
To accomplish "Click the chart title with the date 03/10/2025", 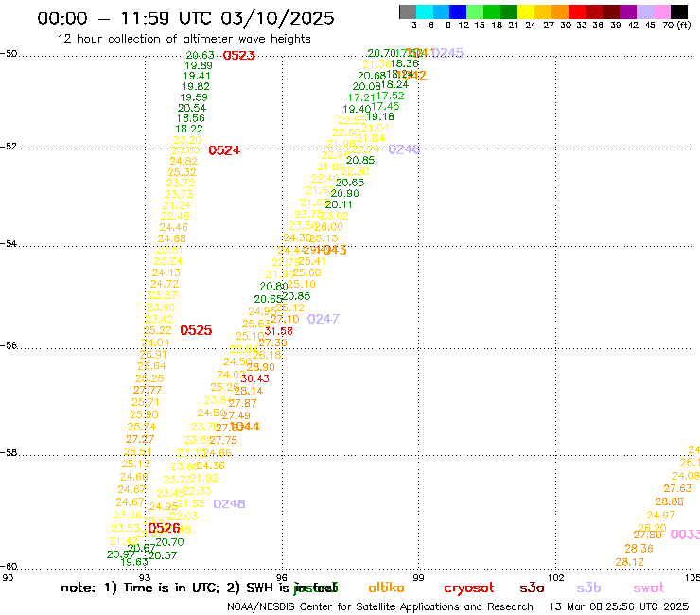I will coord(185,18).
